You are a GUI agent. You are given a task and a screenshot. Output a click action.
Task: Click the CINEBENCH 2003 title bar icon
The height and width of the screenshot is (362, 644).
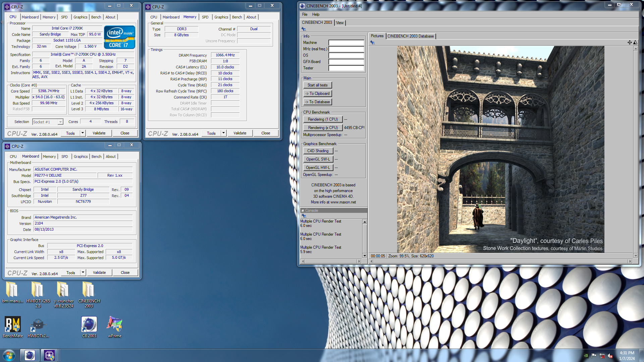coord(302,6)
